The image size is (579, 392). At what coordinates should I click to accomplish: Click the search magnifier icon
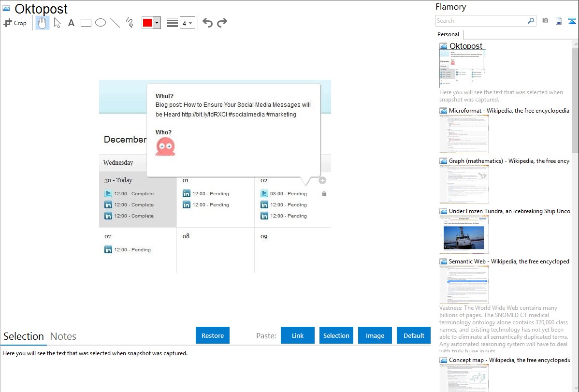click(531, 21)
